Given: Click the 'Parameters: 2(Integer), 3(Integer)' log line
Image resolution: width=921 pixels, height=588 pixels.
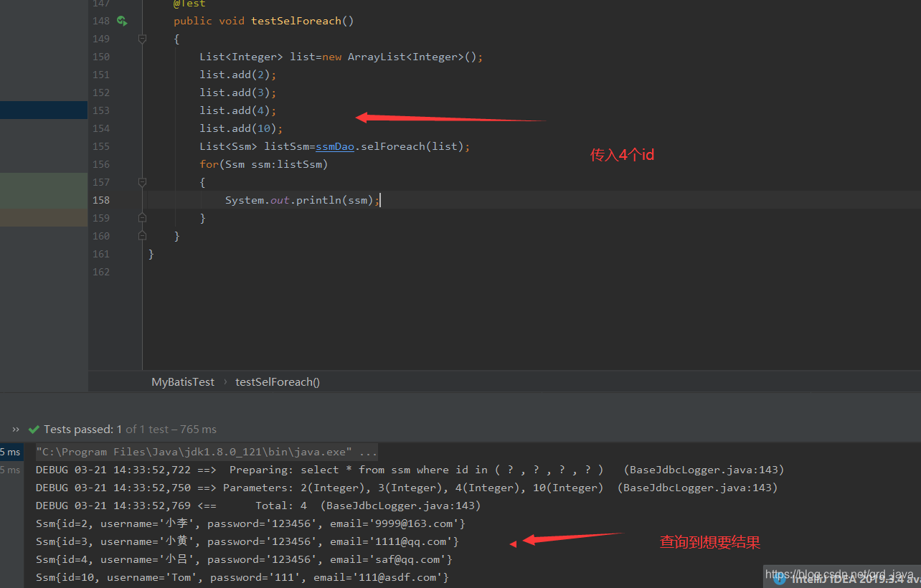Looking at the screenshot, I should tap(407, 488).
